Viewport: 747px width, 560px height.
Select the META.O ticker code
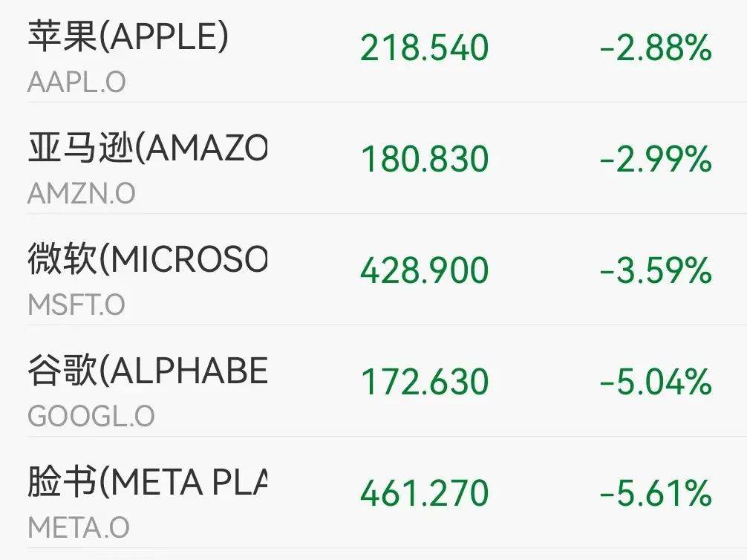point(79,527)
